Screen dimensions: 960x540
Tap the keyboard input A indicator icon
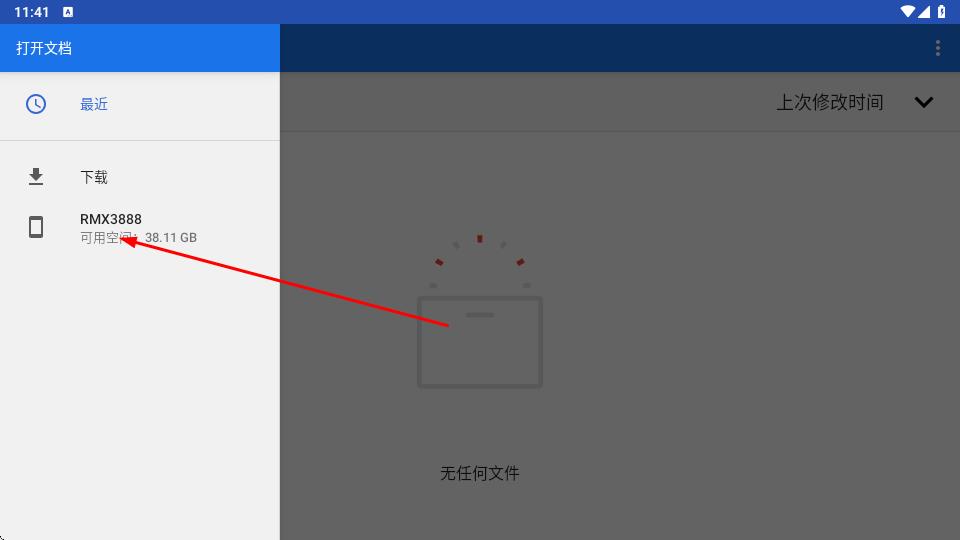click(68, 12)
